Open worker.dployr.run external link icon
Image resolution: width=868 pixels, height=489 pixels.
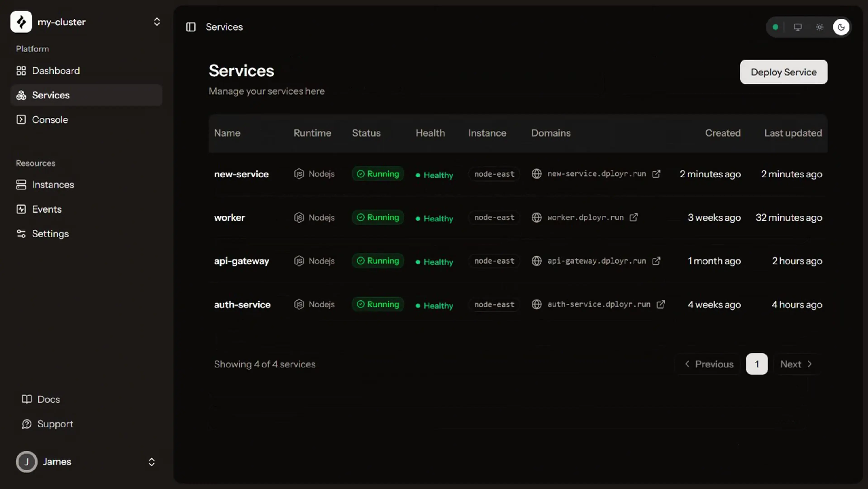point(634,217)
